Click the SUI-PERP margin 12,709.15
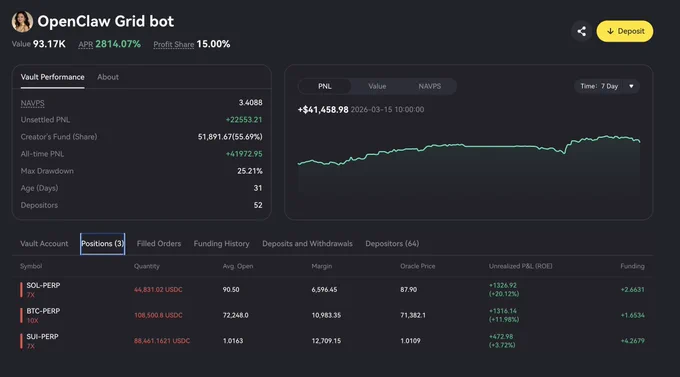 tap(326, 341)
